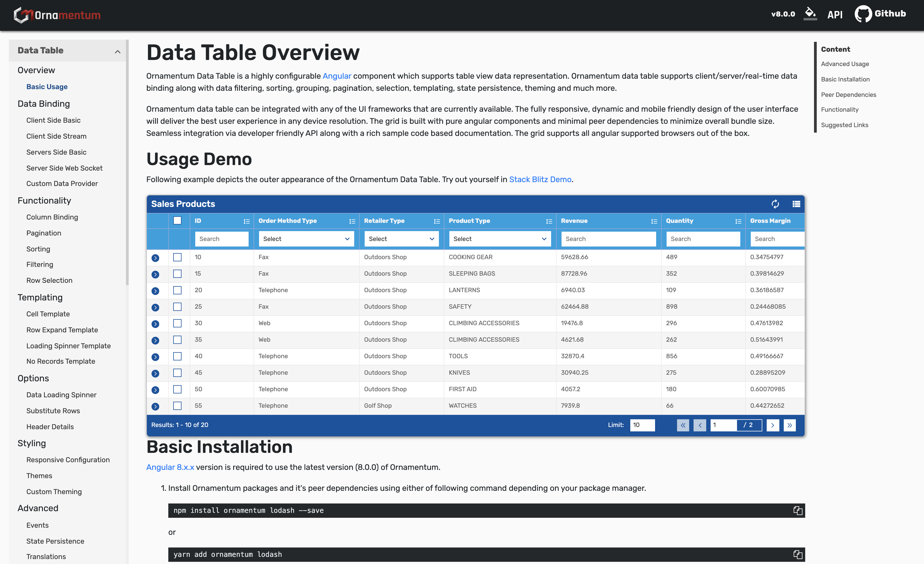Refresh the Sales Products table
This screenshot has height=564, width=924.
pyautogui.click(x=775, y=204)
